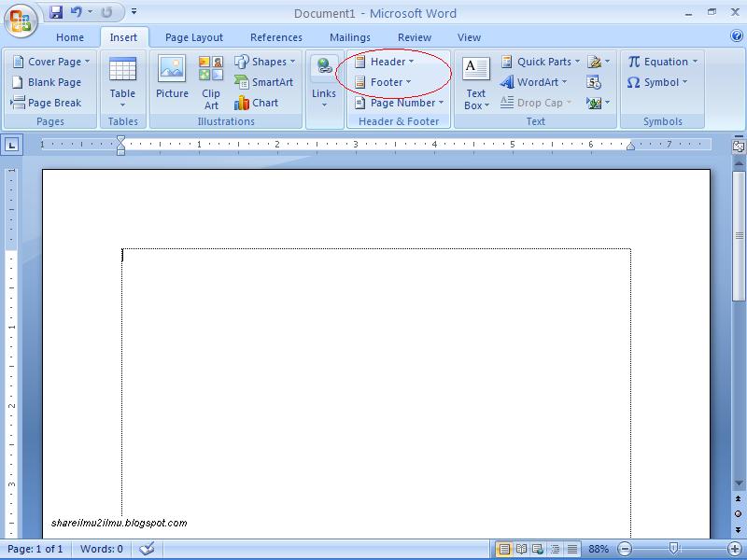Insert a Page Break

[x=47, y=103]
